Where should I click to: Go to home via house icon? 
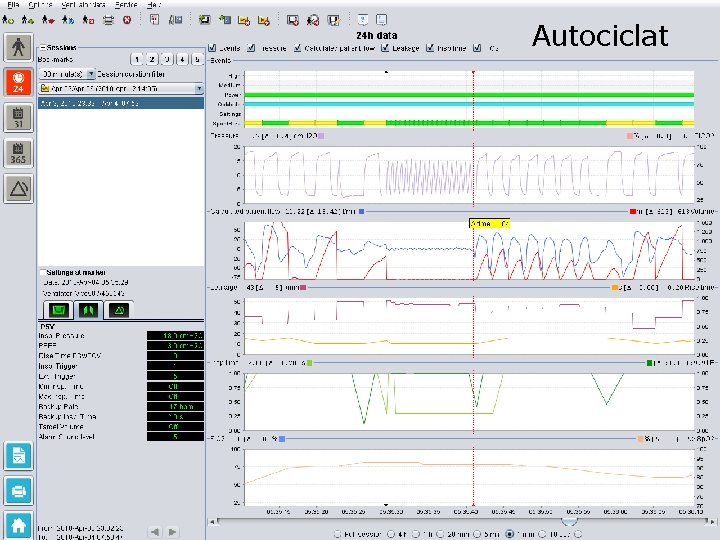click(x=17, y=524)
